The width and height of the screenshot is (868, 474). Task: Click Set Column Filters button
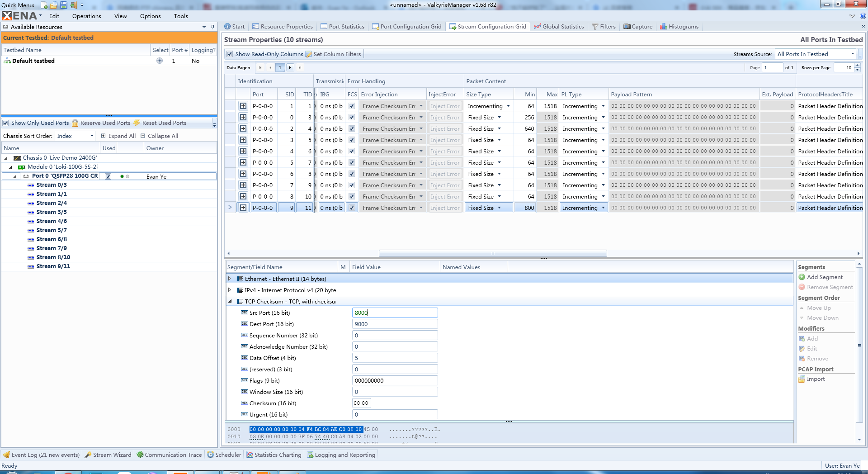coord(333,54)
